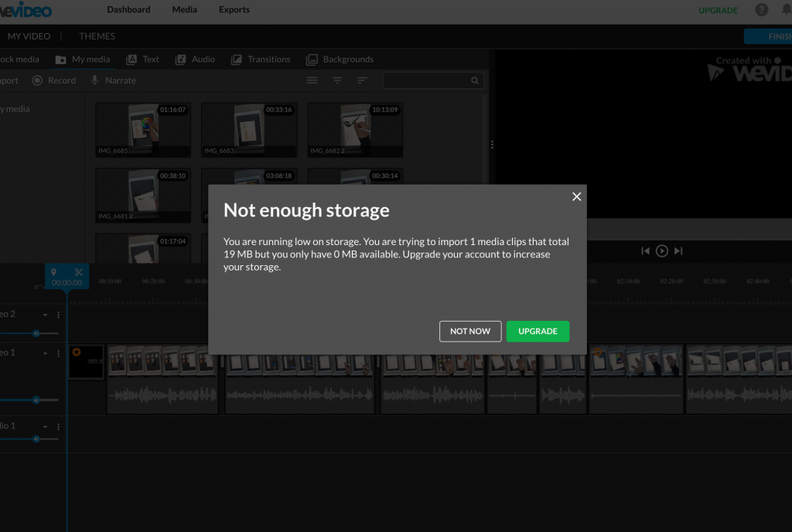Adjust the Audio 1 track volume slider
Image resolution: width=792 pixels, height=532 pixels.
point(29,439)
